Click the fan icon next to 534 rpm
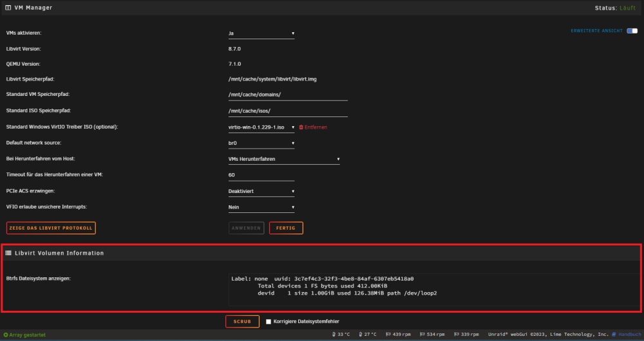This screenshot has width=644, height=341. pos(422,335)
